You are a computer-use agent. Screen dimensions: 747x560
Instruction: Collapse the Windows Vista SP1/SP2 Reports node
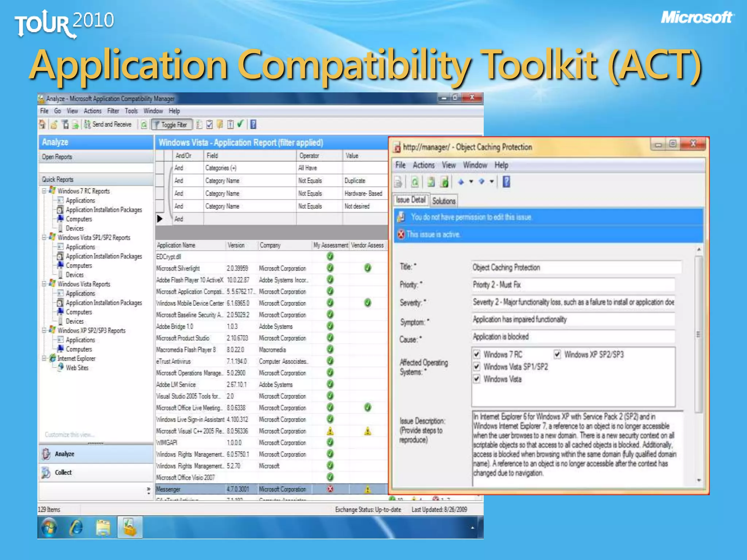[x=44, y=237]
